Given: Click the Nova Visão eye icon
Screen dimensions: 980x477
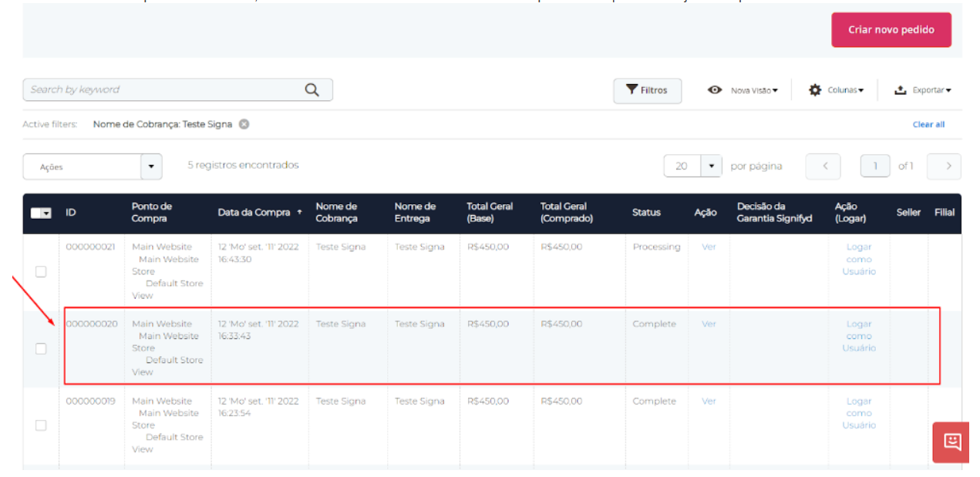Looking at the screenshot, I should coord(715,90).
